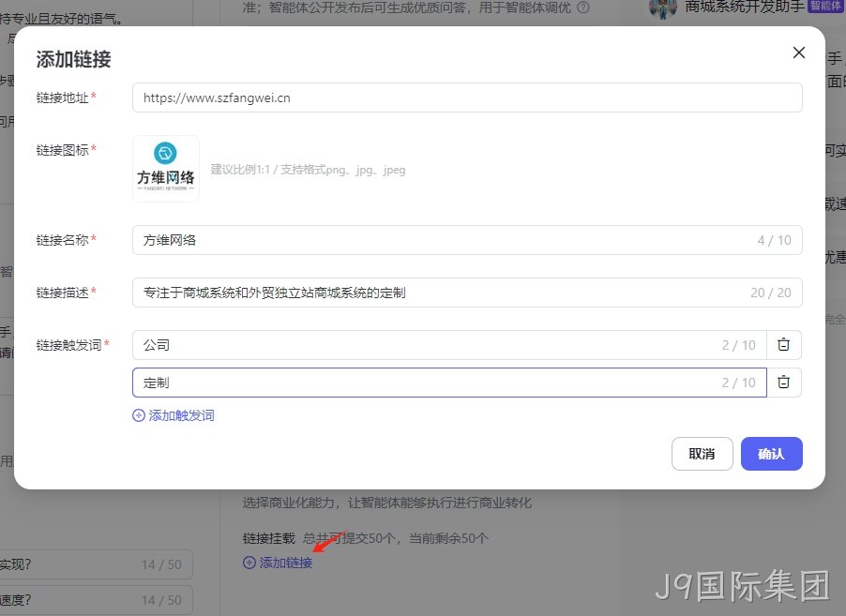Click the 添加触发词 link
846x616 pixels.
click(x=181, y=415)
